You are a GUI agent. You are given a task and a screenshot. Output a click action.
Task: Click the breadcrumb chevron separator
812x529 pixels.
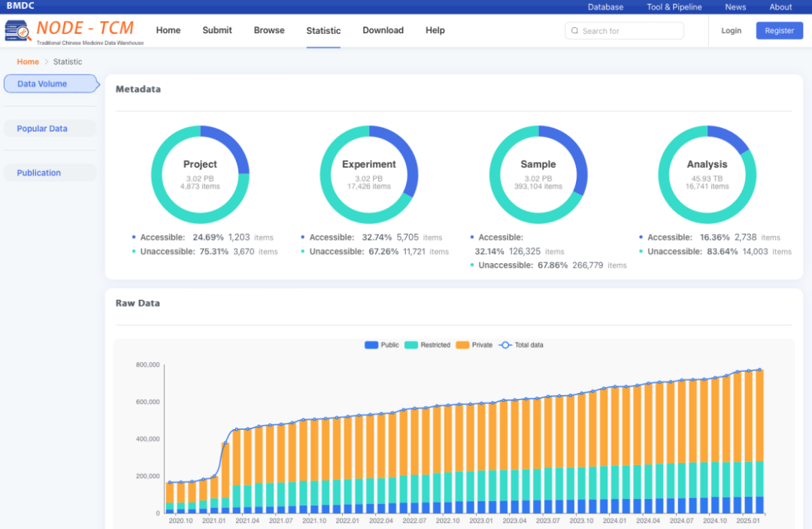coord(46,62)
